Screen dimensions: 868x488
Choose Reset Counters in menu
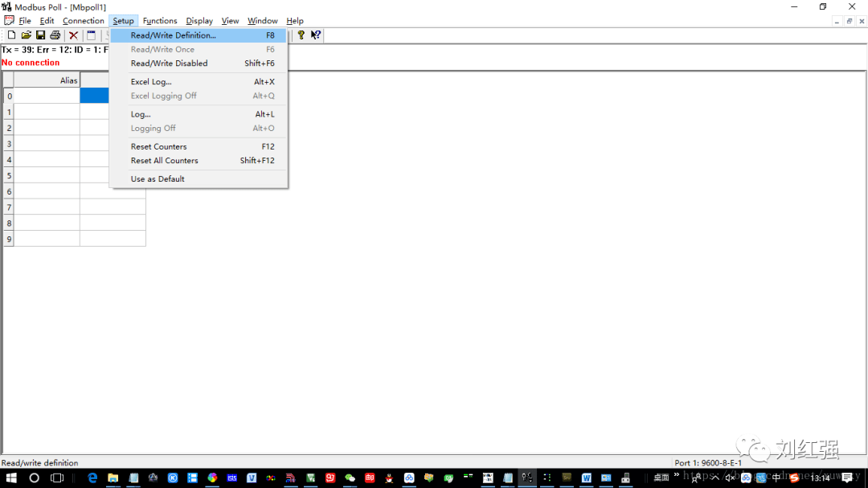click(x=158, y=147)
